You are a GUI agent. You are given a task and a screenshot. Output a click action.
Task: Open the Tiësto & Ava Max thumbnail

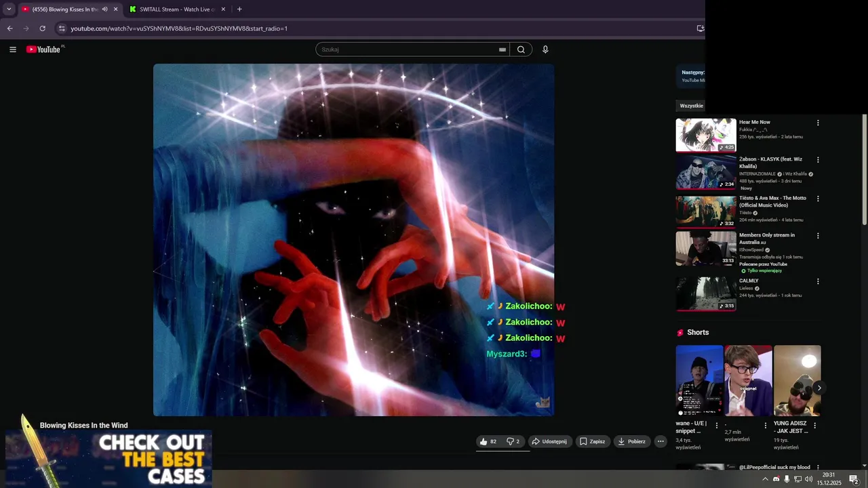point(706,211)
